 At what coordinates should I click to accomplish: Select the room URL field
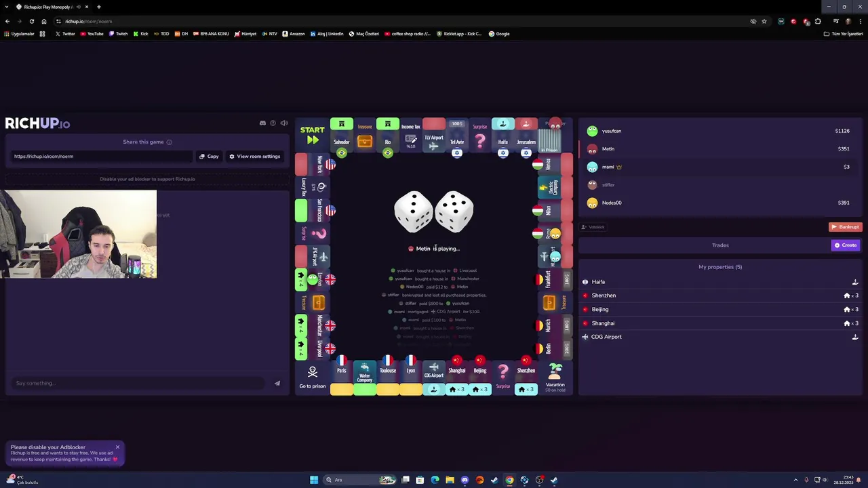coord(102,157)
